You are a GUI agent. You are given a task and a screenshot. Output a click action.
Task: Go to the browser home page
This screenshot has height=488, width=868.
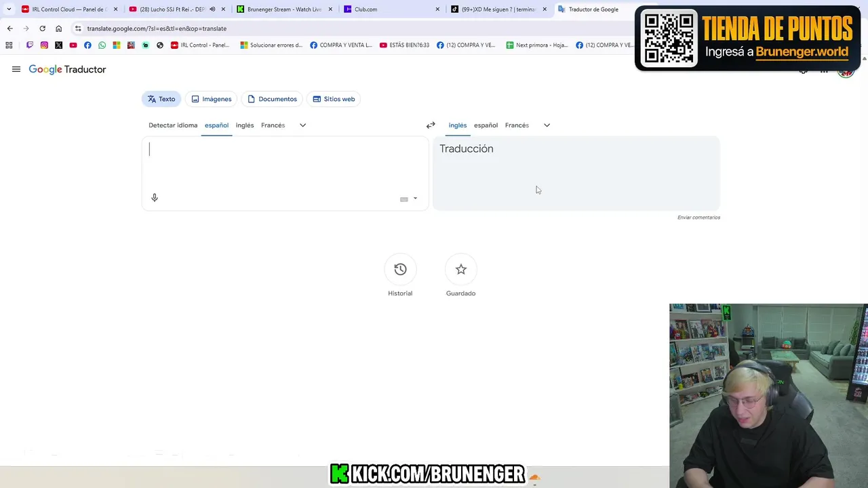58,28
